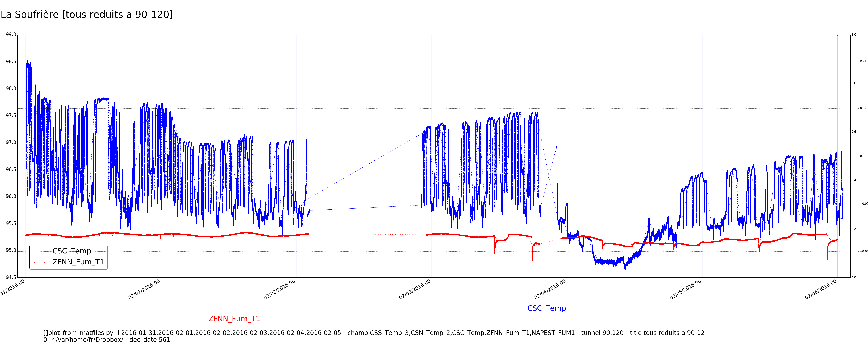Screen dimensions: 868x347
Task: Click the 97.0 y-axis tick label
Action: [x=11, y=142]
